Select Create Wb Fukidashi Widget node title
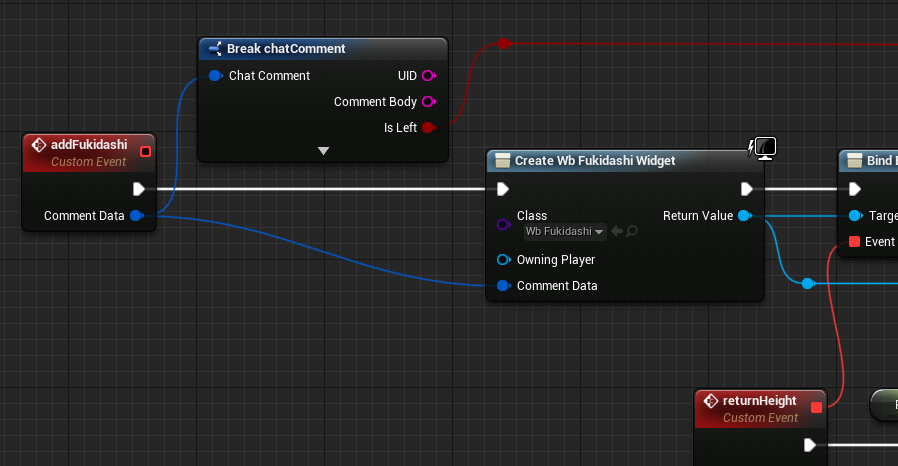The width and height of the screenshot is (898, 466). pos(595,161)
